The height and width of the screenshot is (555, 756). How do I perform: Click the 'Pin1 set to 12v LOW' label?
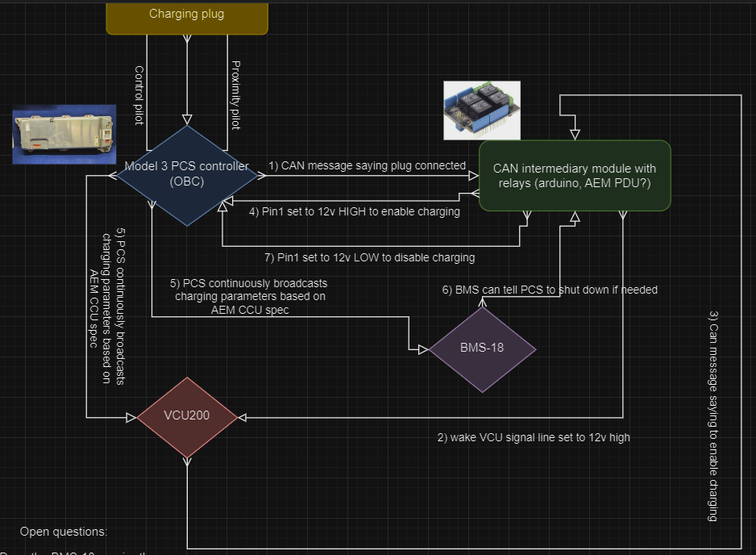click(x=370, y=257)
